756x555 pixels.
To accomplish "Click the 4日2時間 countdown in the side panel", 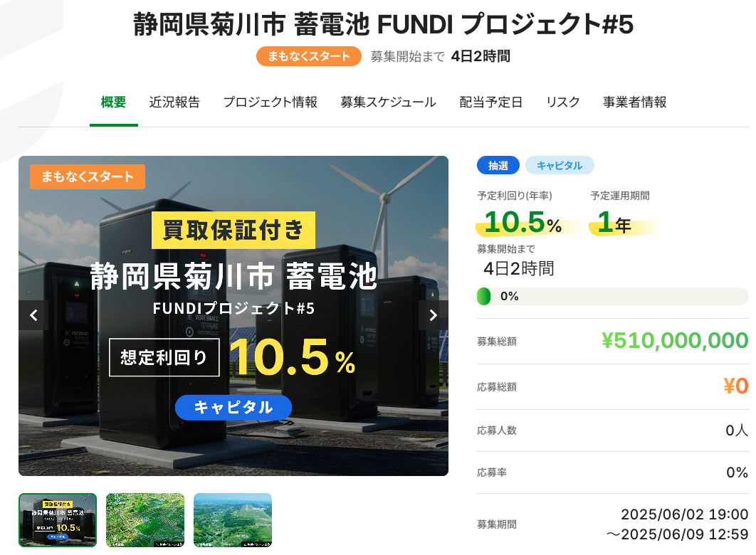I will (519, 268).
